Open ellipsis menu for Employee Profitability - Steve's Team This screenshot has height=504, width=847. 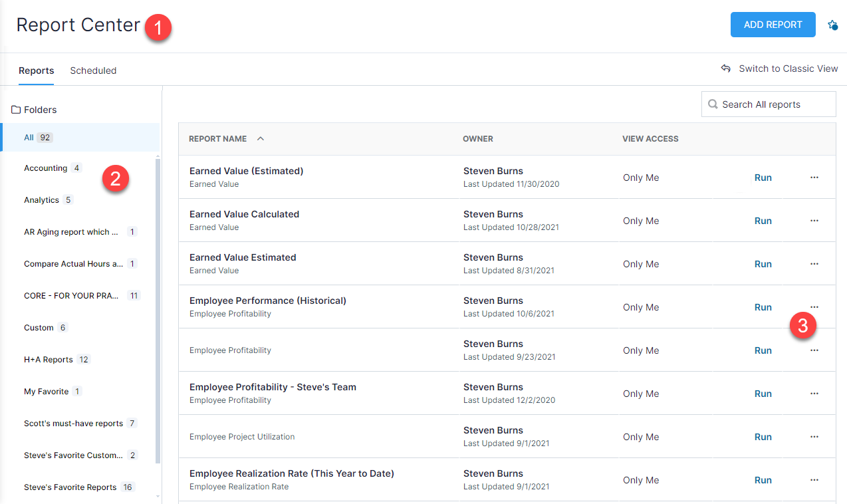pyautogui.click(x=814, y=394)
